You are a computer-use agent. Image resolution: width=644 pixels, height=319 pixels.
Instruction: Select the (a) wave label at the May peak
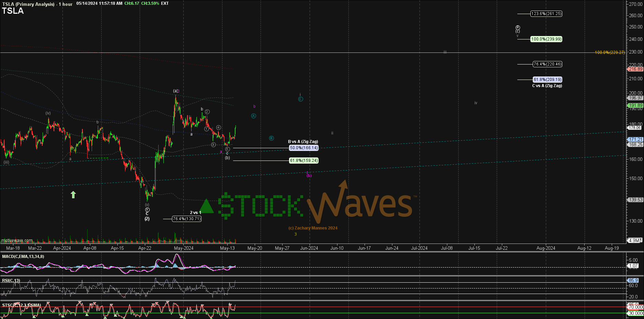pos(175,91)
